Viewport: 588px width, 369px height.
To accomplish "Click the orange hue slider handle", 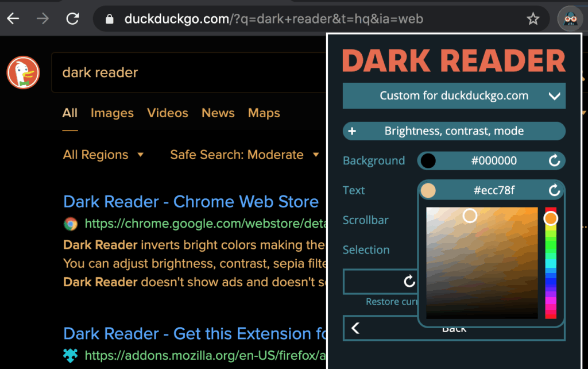I will [x=551, y=218].
